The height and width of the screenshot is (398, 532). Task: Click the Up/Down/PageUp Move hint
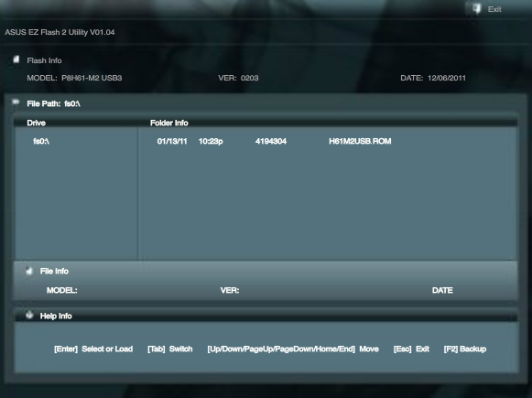(x=293, y=349)
